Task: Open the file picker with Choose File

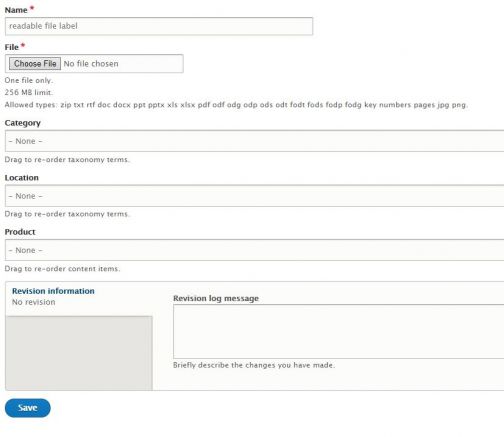Action: click(35, 64)
